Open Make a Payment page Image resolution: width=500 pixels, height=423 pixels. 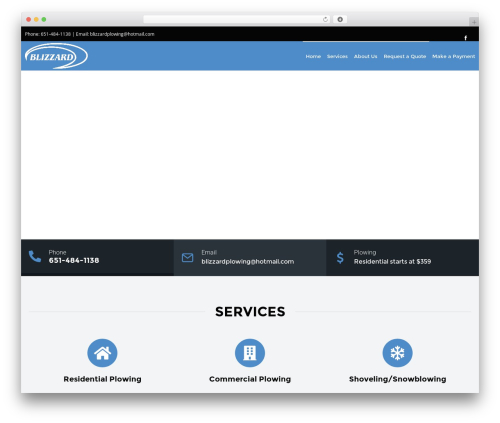tap(453, 56)
